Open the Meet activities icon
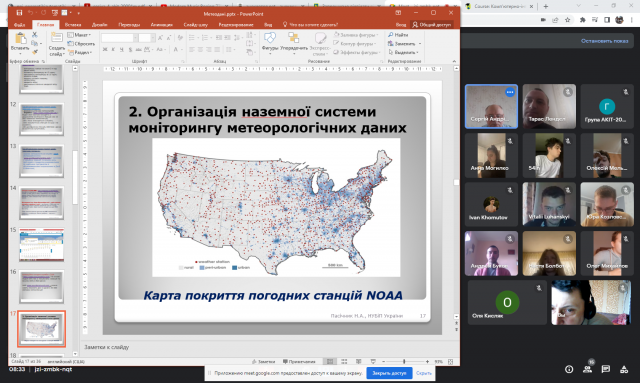Image resolution: width=640 pixels, height=383 pixels. pyautogui.click(x=624, y=369)
